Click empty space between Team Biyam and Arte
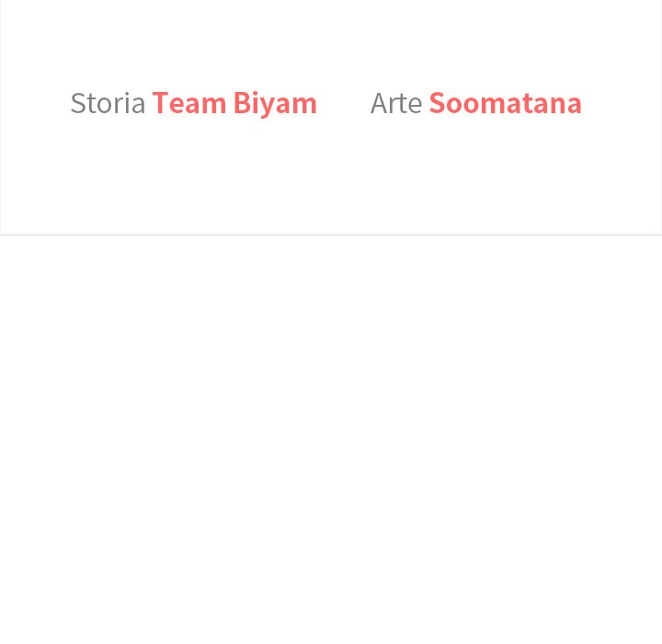The image size is (662, 644). [344, 103]
